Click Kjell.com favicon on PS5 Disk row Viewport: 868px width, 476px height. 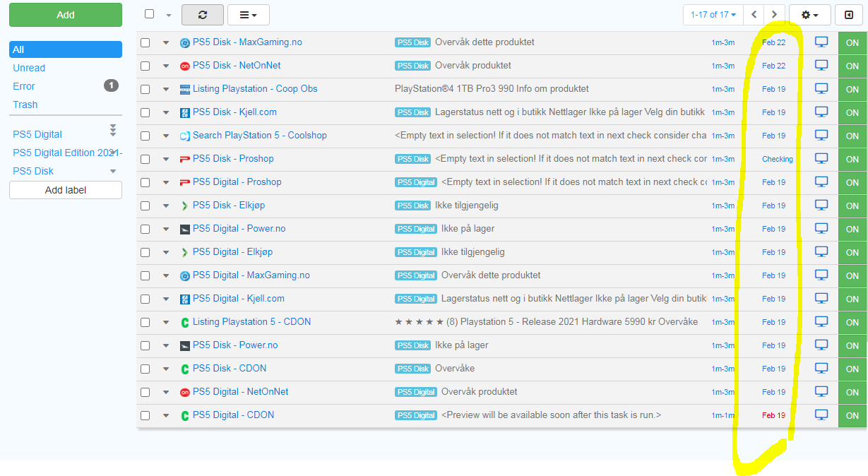click(185, 112)
